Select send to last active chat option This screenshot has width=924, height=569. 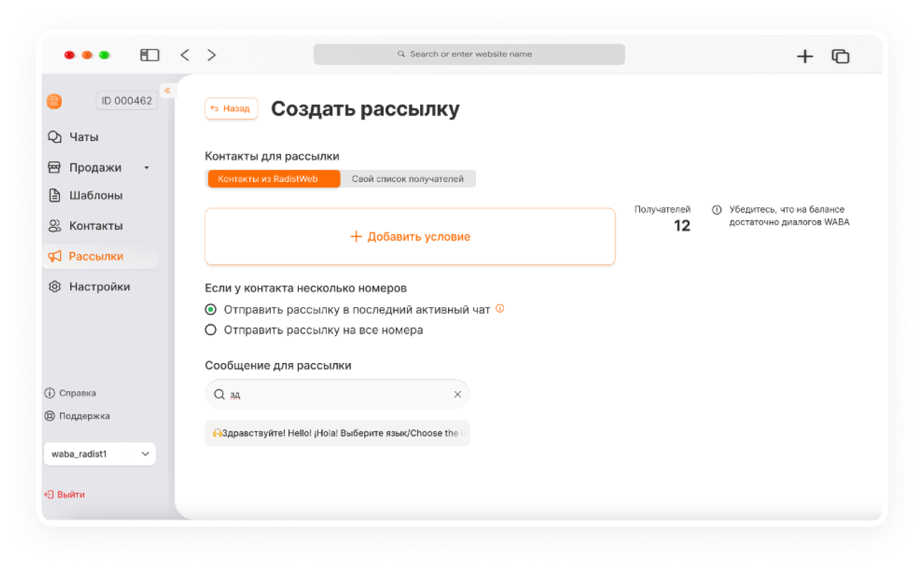click(211, 309)
